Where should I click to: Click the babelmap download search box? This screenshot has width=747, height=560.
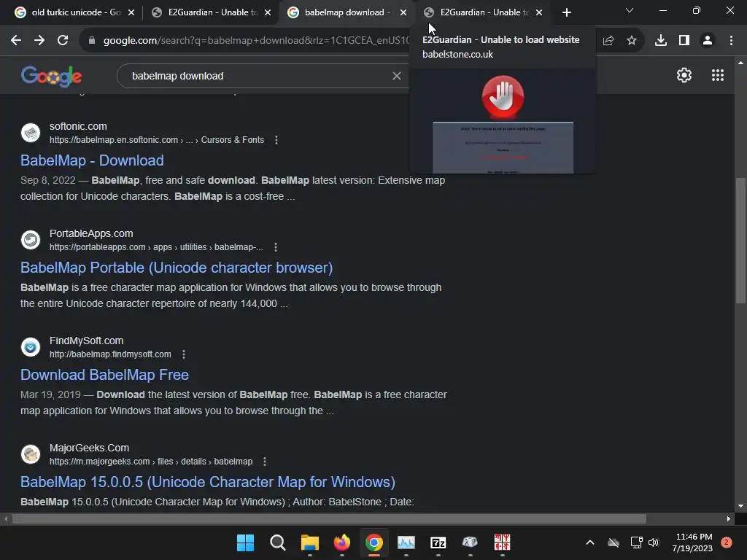(x=258, y=76)
